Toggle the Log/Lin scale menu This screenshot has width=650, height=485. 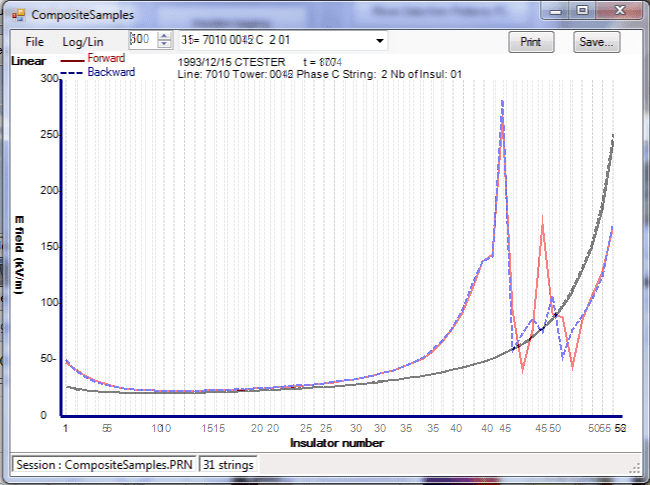[83, 42]
